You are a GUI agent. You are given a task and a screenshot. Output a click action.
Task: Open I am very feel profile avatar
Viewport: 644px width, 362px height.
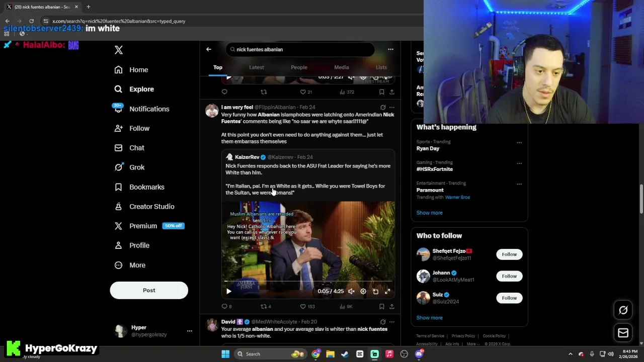pos(212,111)
